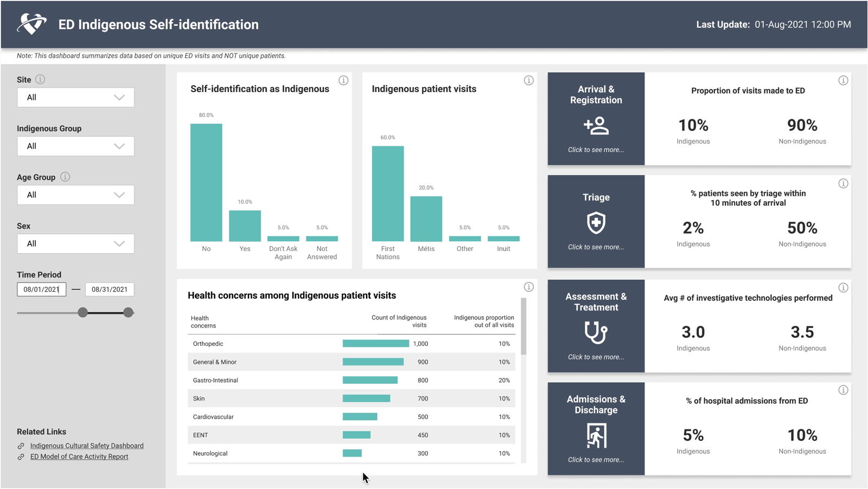
Task: Show info for patients seen by triage card
Action: coord(843,183)
